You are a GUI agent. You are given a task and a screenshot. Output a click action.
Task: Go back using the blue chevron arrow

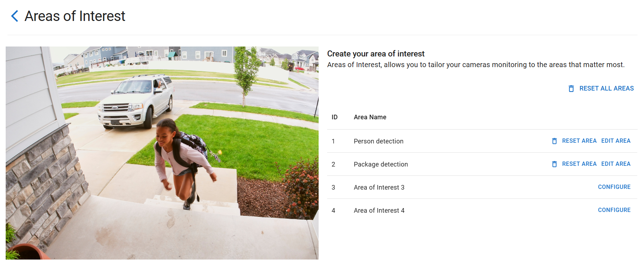click(x=15, y=16)
